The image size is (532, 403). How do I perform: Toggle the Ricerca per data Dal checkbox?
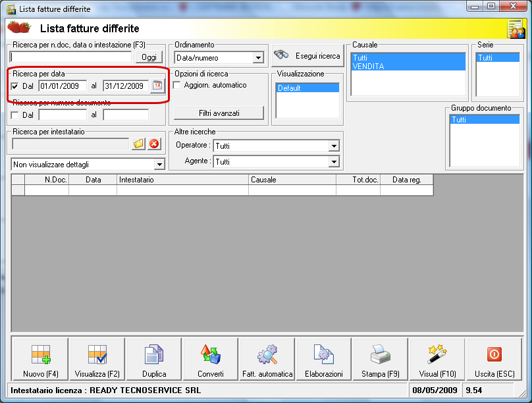tap(14, 86)
